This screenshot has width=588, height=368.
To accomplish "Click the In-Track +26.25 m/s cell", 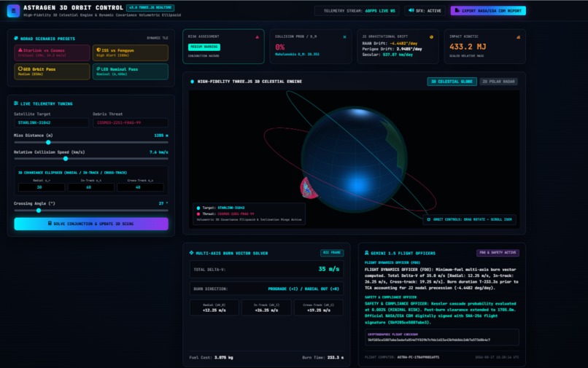I will 266,308.
